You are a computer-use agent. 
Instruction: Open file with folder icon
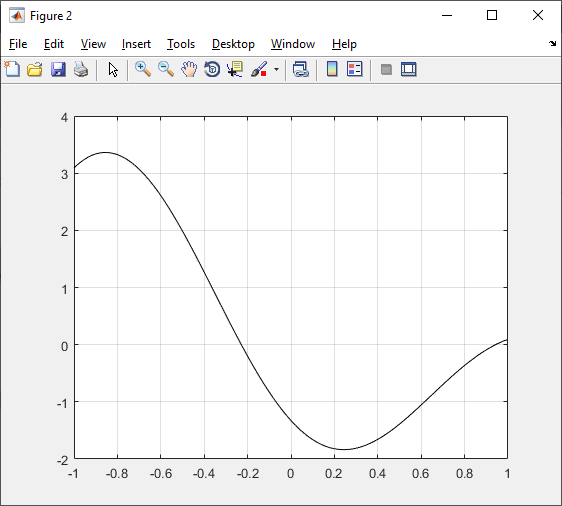tap(35, 69)
